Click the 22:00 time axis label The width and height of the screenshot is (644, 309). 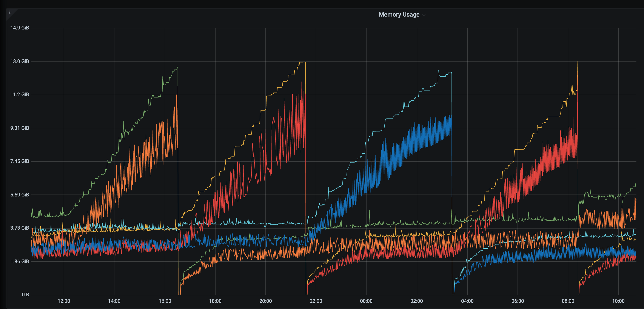pyautogui.click(x=316, y=301)
